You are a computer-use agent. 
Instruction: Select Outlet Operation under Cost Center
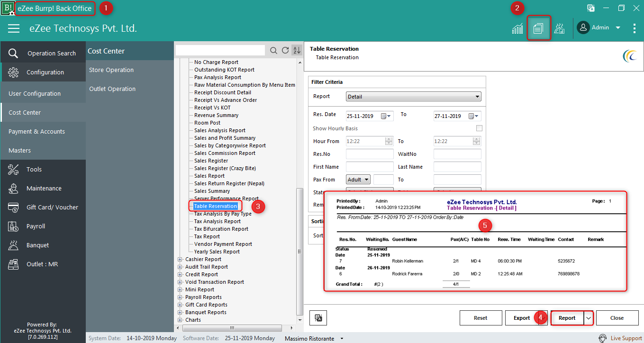[112, 89]
